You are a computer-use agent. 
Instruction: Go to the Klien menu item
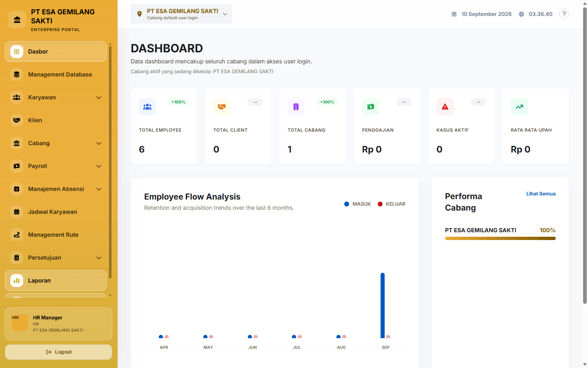(56, 120)
